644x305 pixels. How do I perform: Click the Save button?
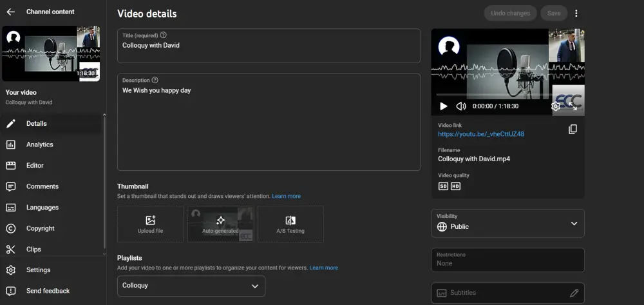[x=554, y=13]
